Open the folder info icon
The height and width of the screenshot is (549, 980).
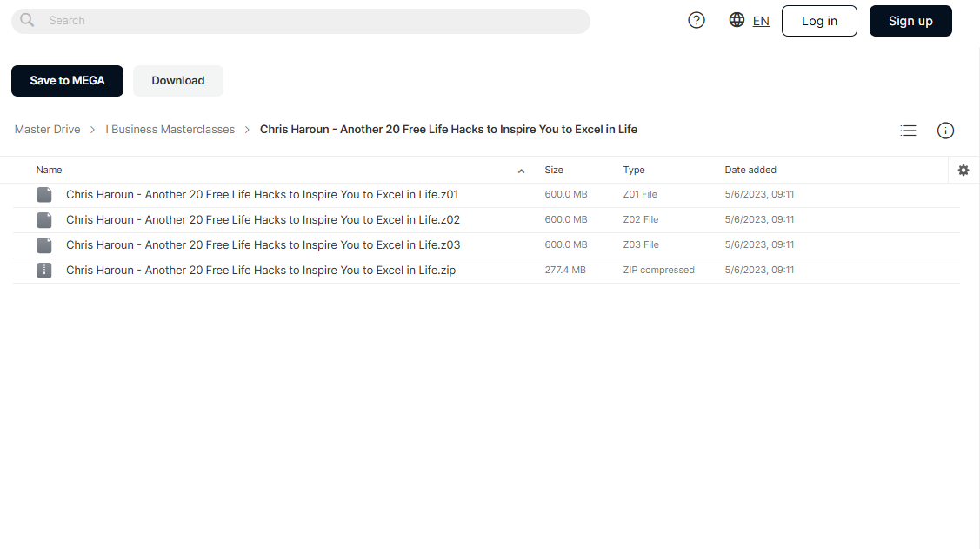tap(945, 130)
